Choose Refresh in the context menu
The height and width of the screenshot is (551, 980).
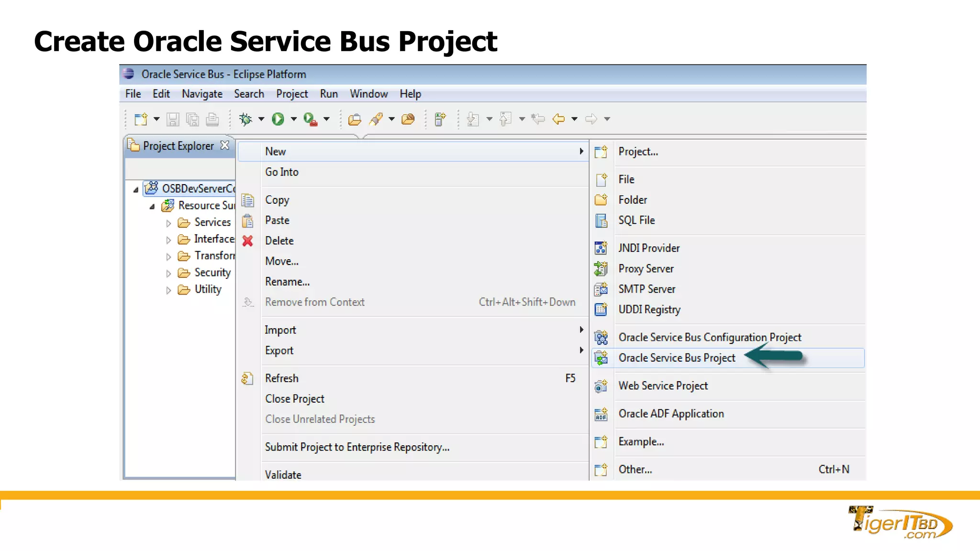[413, 378]
